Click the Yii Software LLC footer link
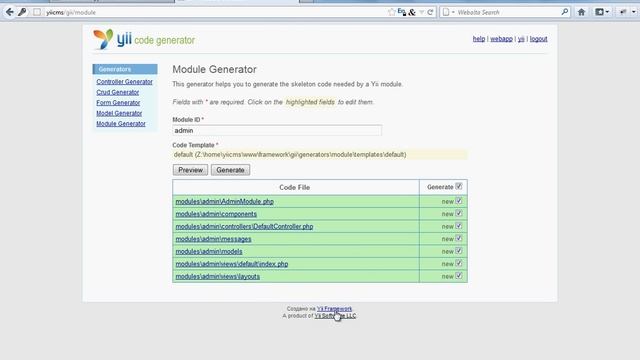Viewport: 640px width, 360px height. [335, 316]
